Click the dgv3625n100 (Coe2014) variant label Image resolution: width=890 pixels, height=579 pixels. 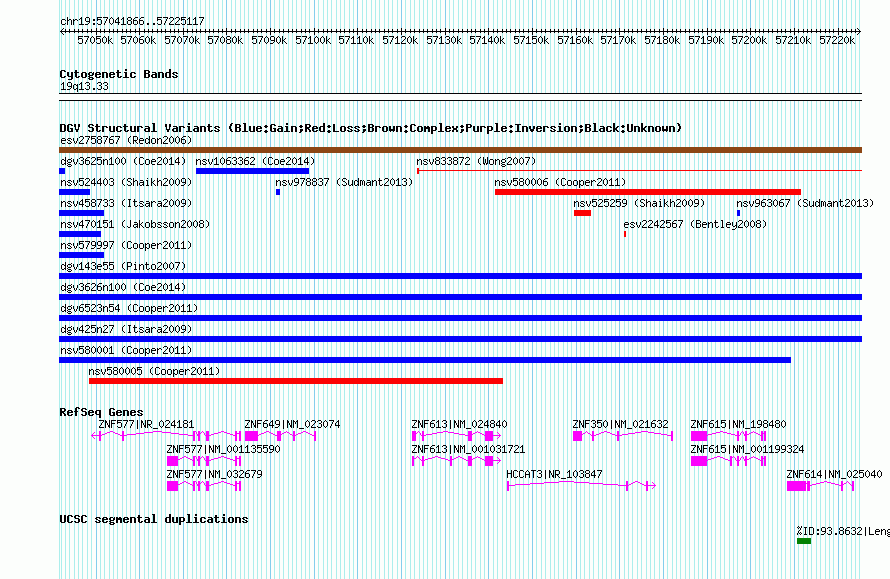click(x=123, y=161)
